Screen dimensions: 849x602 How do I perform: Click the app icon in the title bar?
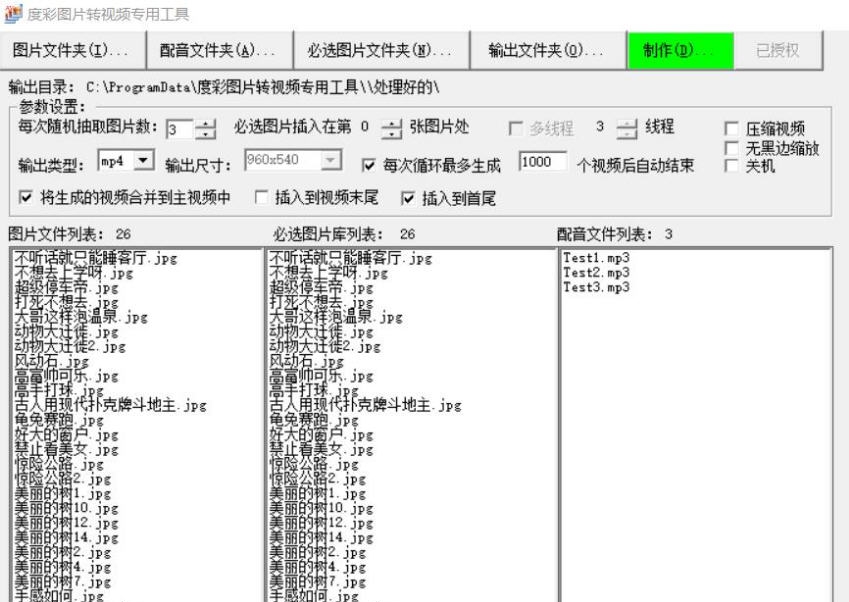pyautogui.click(x=10, y=12)
